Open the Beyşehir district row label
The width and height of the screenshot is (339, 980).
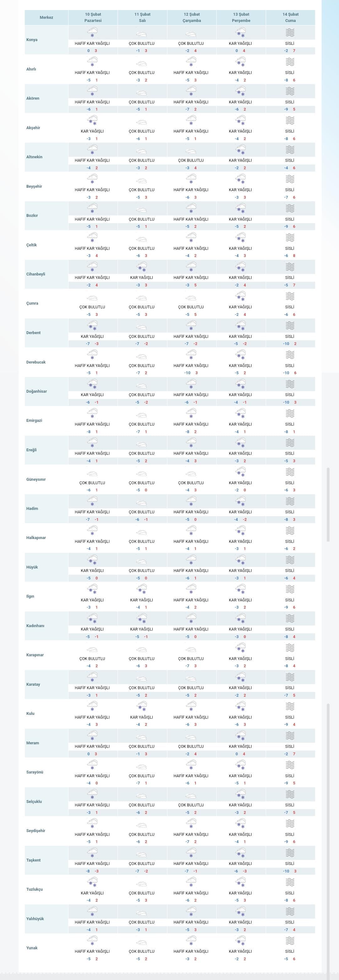coord(34,186)
